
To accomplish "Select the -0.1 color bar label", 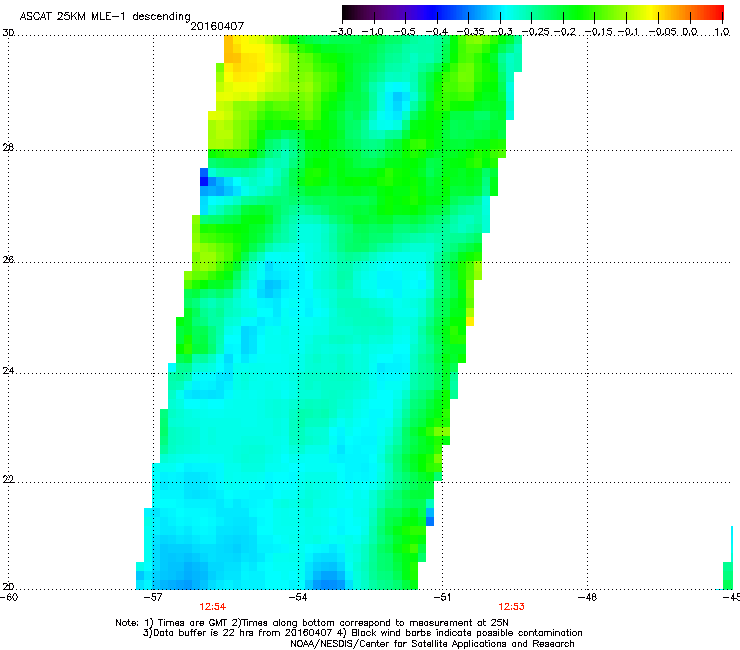I will pyautogui.click(x=628, y=32).
